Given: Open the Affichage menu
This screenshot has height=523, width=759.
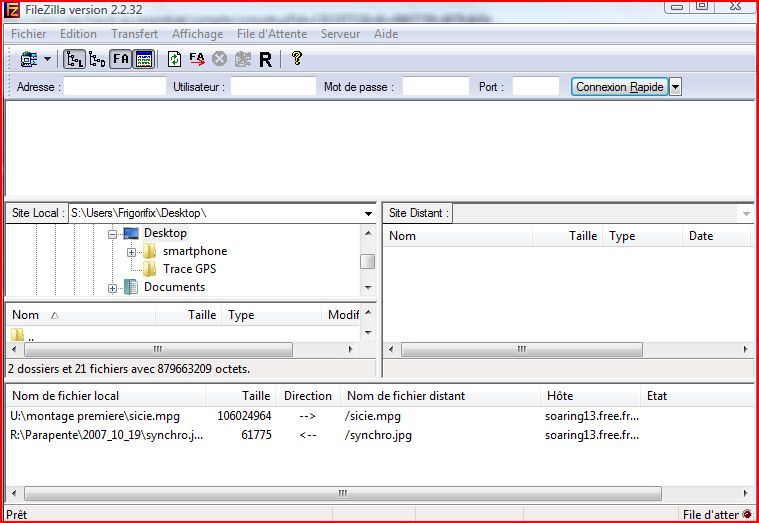Looking at the screenshot, I should click(x=197, y=34).
